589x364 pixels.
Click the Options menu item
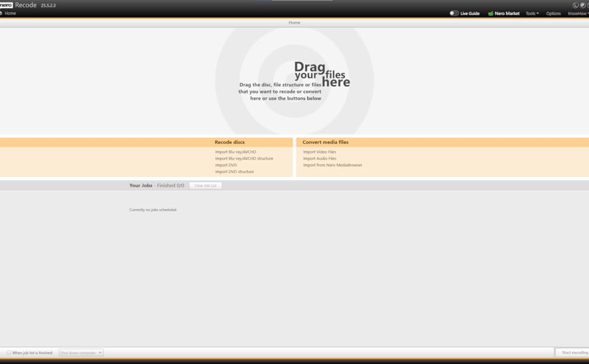pos(553,13)
